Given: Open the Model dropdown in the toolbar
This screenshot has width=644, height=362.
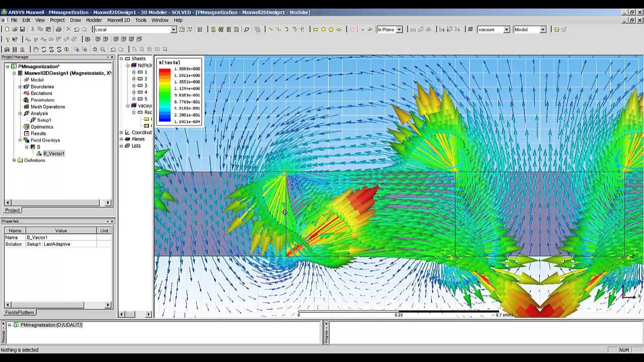Looking at the screenshot, I should (543, 30).
